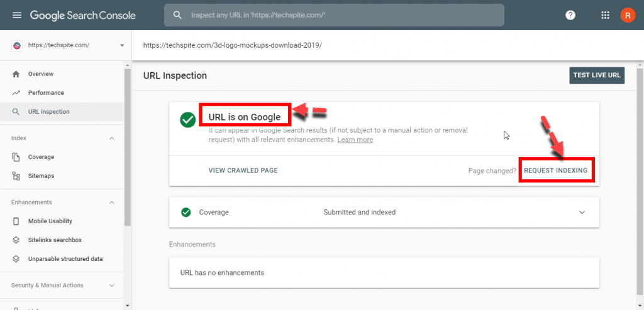Click the Mobile Usability phone icon

(x=16, y=221)
